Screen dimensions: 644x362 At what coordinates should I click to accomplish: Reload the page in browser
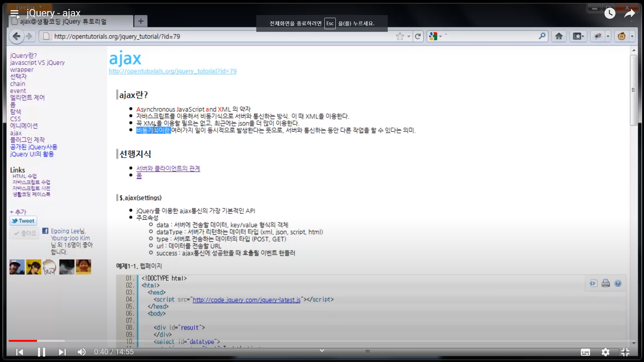(418, 36)
